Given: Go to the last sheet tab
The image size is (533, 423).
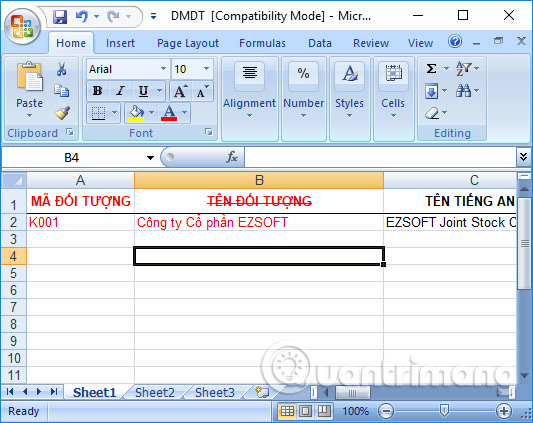Looking at the screenshot, I should [x=54, y=392].
